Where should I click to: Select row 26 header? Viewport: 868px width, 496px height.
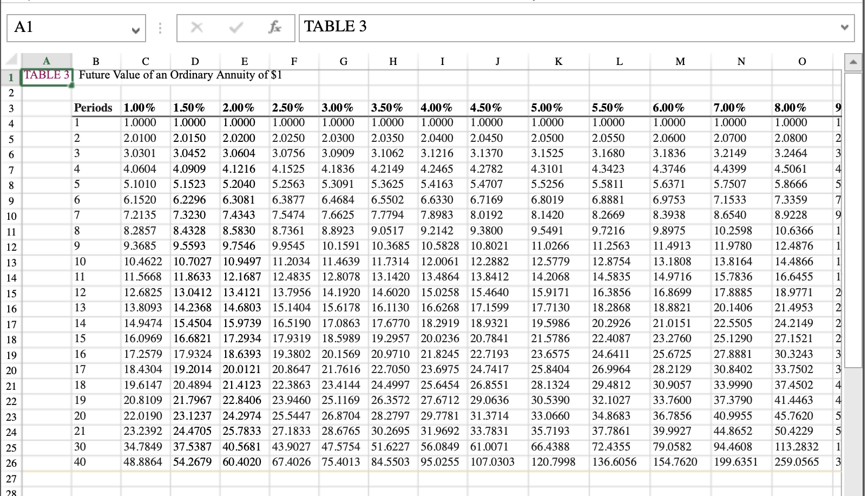(11, 462)
